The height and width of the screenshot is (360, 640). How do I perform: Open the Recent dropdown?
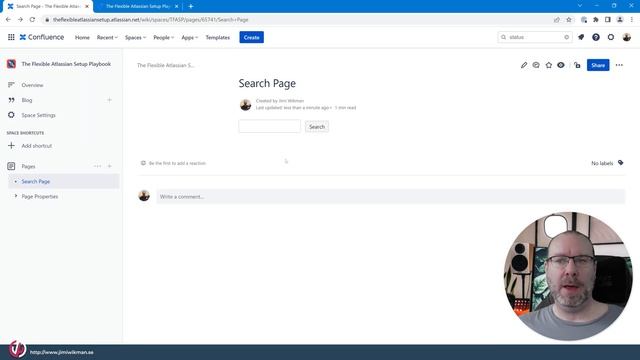[107, 37]
